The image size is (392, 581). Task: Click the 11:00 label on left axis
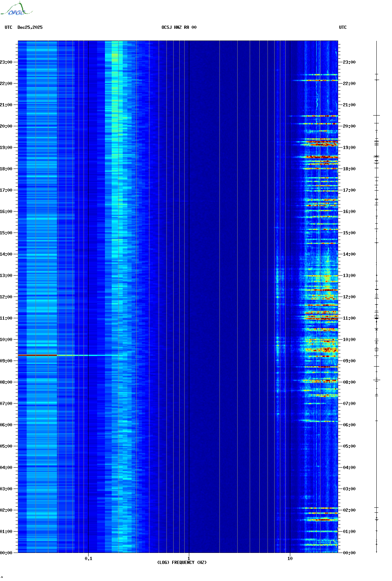[x=6, y=318]
